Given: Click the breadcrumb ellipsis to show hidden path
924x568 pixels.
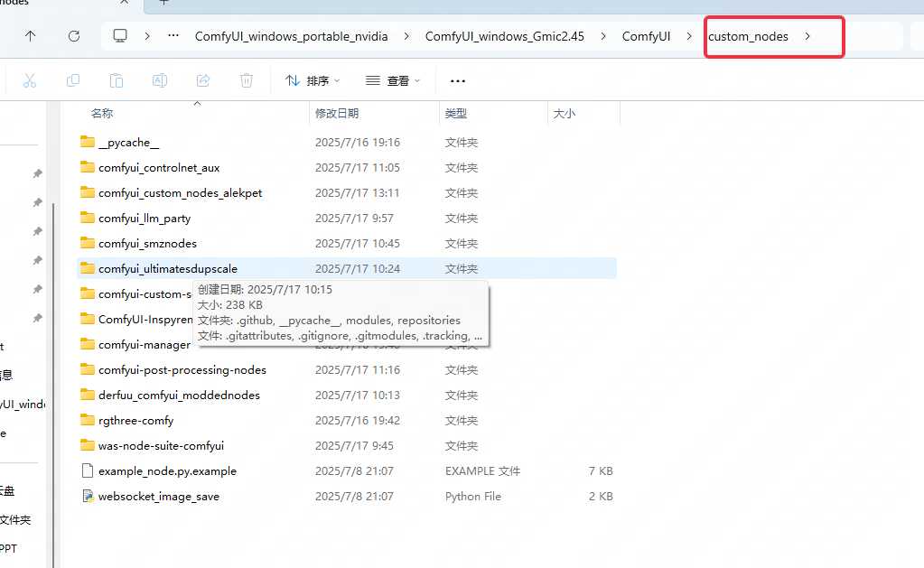Looking at the screenshot, I should pos(173,36).
